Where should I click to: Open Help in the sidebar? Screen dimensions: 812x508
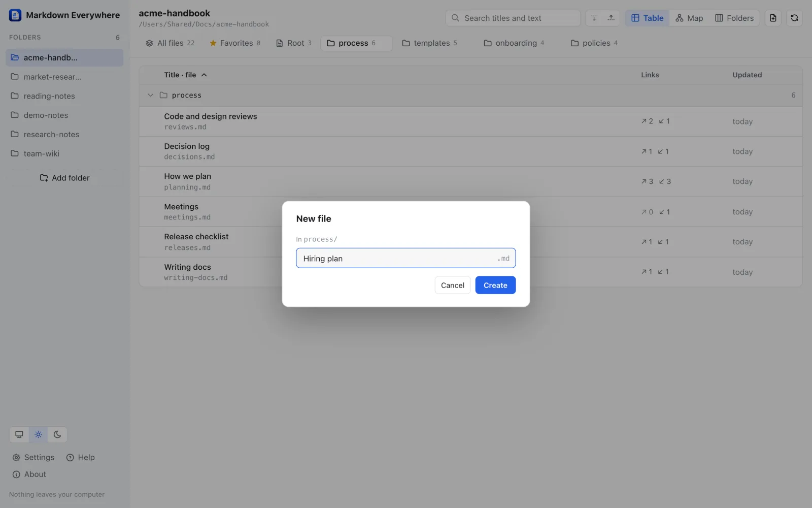coord(81,457)
